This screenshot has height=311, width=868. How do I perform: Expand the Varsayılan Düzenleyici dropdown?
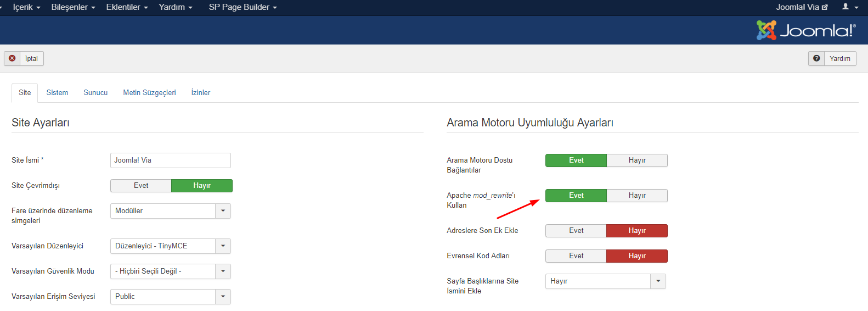223,246
